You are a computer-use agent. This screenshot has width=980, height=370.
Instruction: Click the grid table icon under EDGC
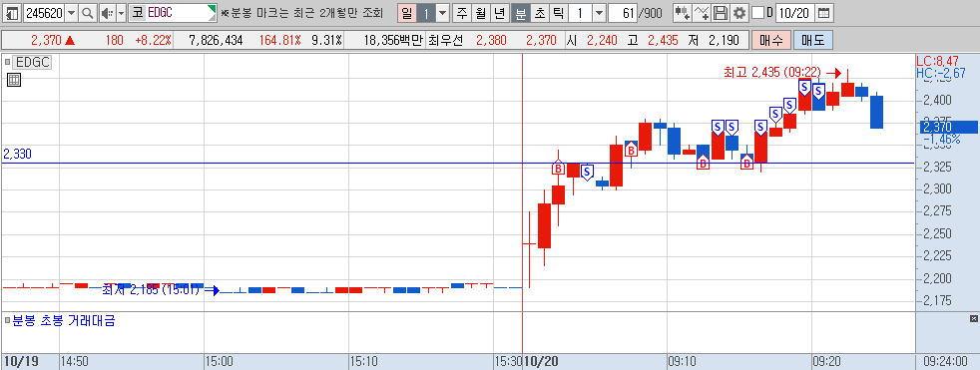coord(14,80)
